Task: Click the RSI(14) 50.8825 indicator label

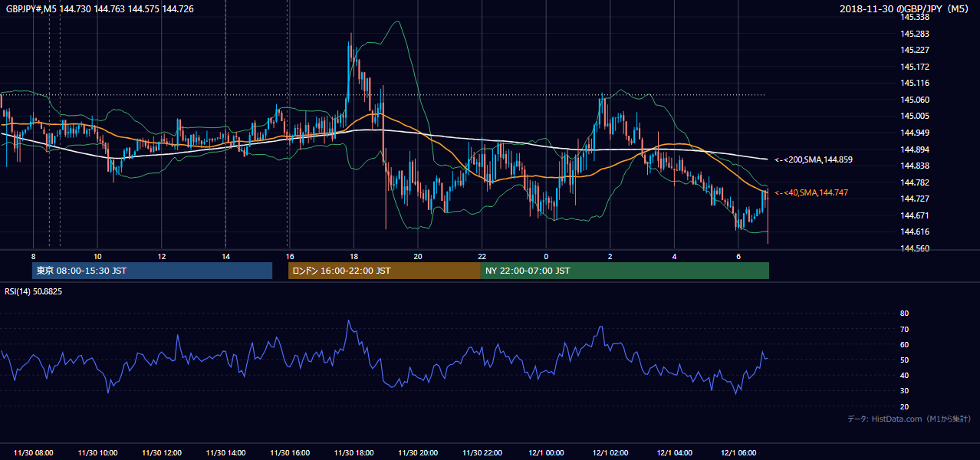Action: point(33,291)
